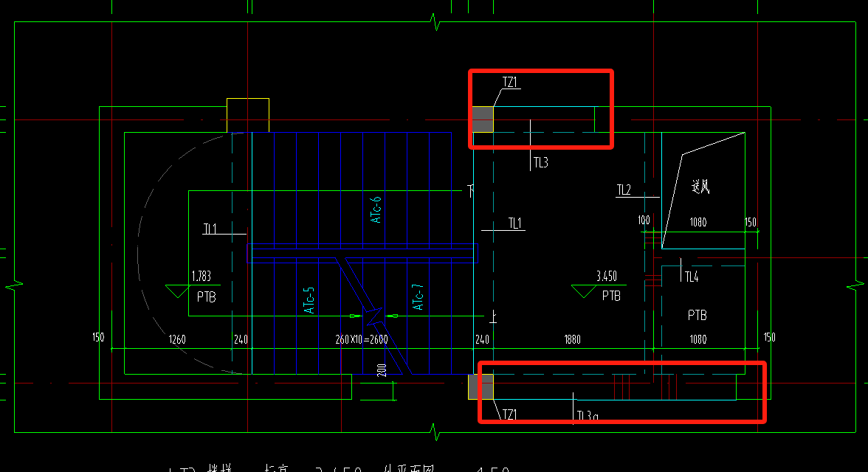The image size is (868, 472).
Task: Click the 送风 air supply label
Action: (701, 187)
